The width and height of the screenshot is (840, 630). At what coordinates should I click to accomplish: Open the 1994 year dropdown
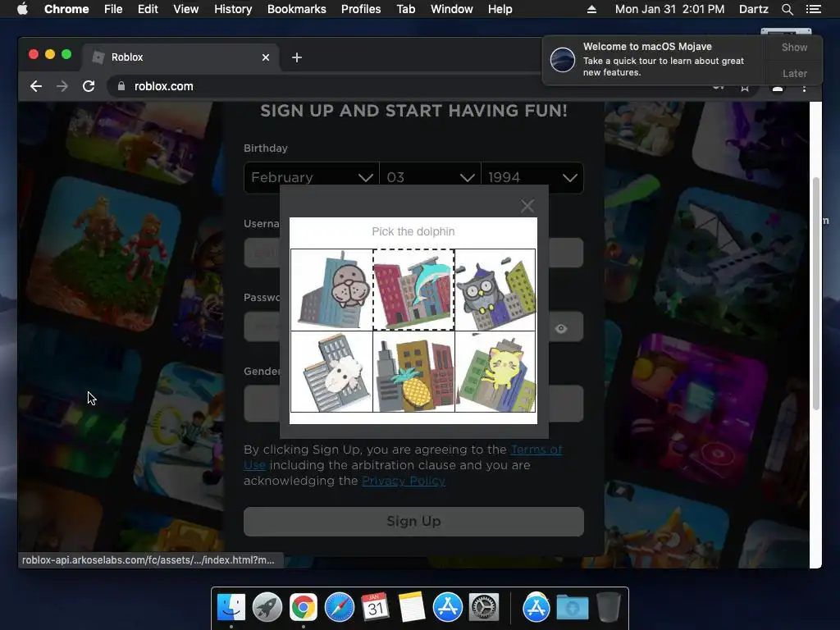pyautogui.click(x=532, y=177)
